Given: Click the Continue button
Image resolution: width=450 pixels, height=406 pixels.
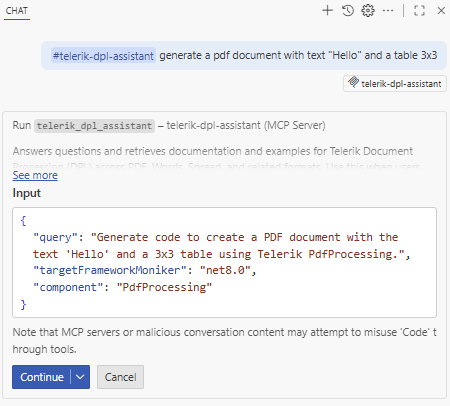Looking at the screenshot, I should click(x=42, y=377).
